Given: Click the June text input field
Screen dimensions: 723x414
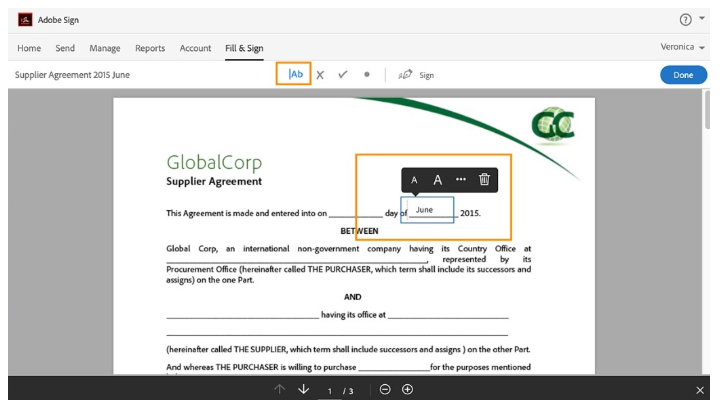Looking at the screenshot, I should (427, 210).
